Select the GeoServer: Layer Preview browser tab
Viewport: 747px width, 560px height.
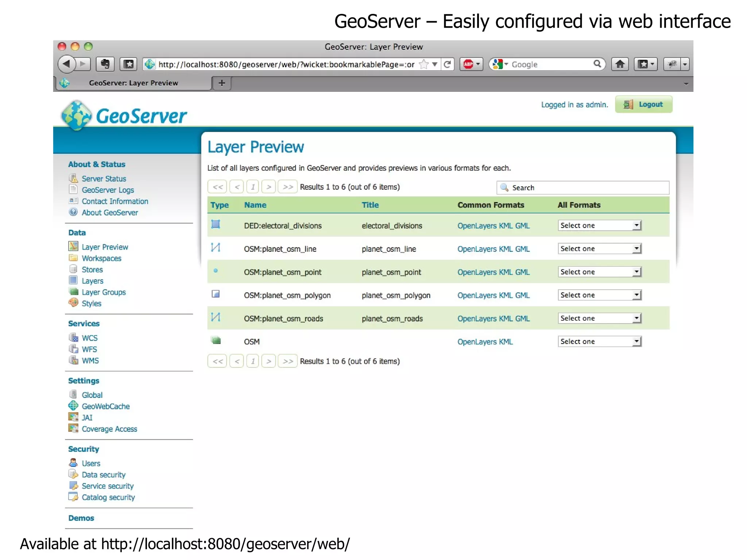(x=133, y=83)
